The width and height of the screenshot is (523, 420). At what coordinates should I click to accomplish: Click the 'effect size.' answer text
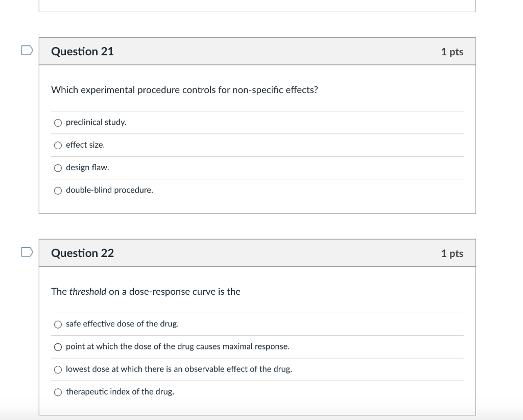click(85, 145)
